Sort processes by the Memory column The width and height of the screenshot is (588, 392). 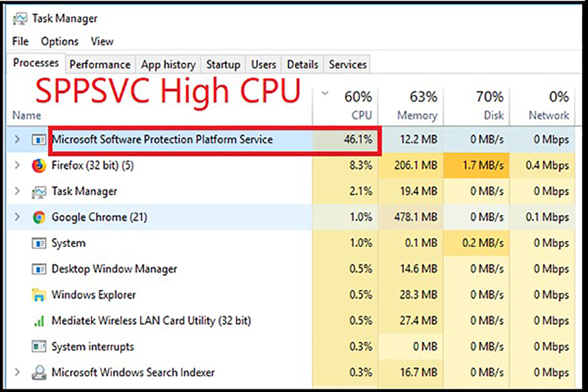point(418,107)
